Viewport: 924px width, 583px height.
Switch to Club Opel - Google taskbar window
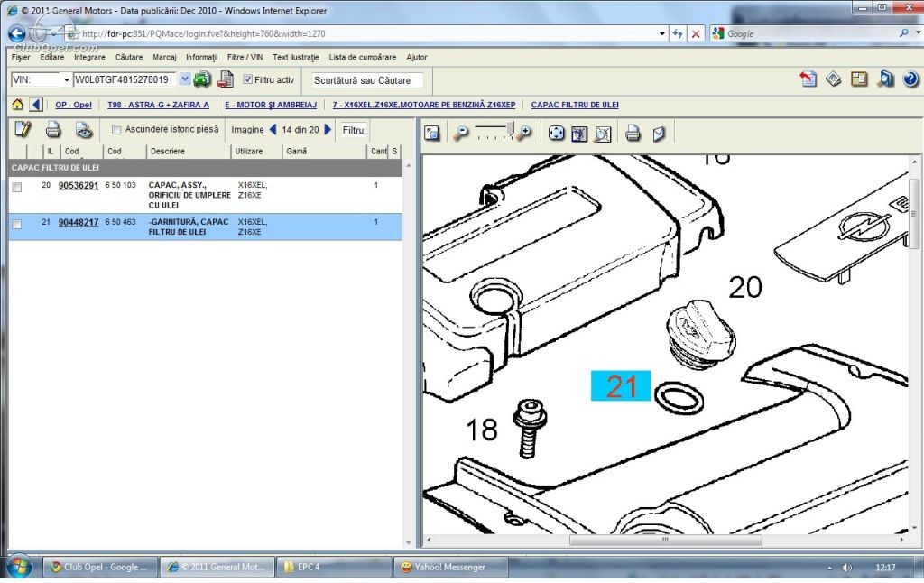100,567
